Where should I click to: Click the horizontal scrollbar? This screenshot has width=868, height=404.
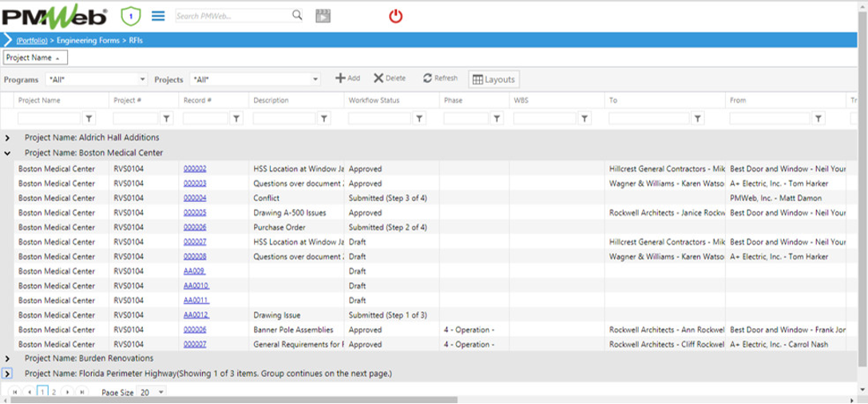click(232, 400)
